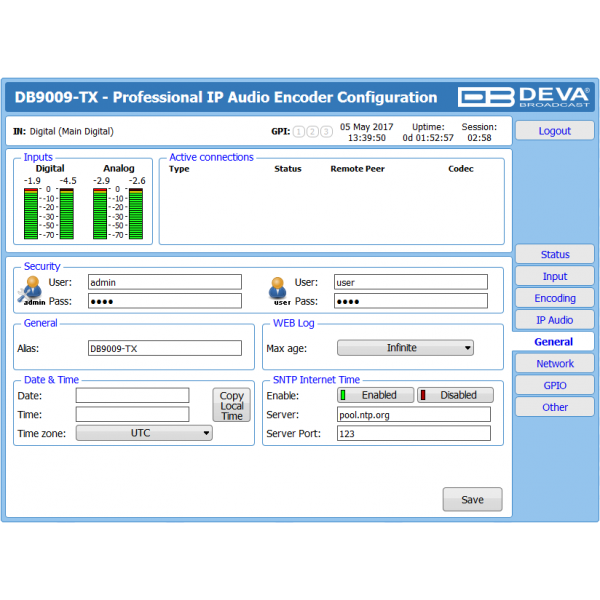Click GPI indicator 3

tap(326, 132)
